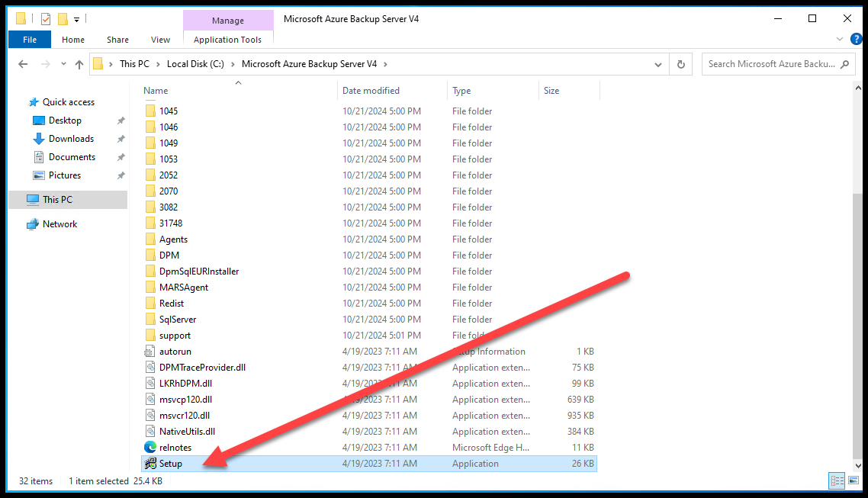Select the autorun setup information file

[x=175, y=352]
